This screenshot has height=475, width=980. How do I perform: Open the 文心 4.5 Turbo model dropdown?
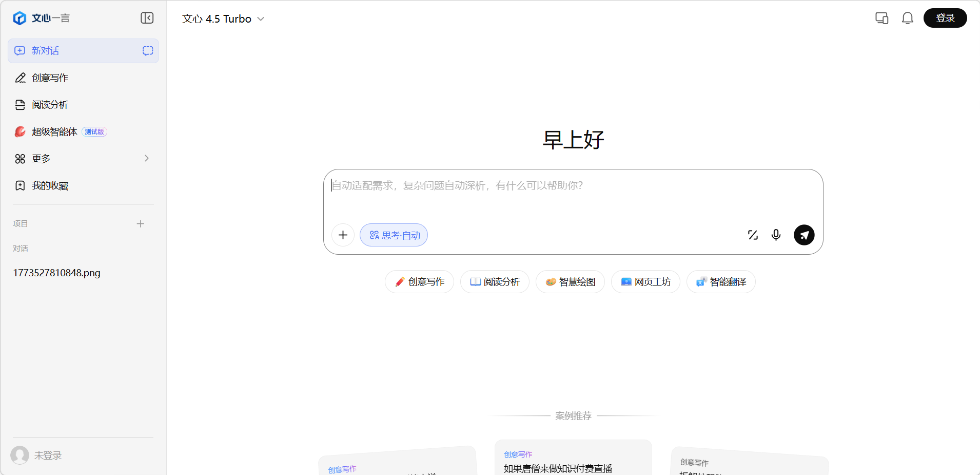coord(223,19)
